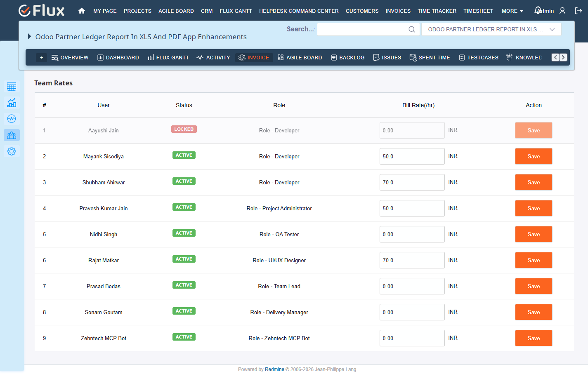The width and height of the screenshot is (588, 374).
Task: Select the Invoice tab
Action: click(x=254, y=58)
